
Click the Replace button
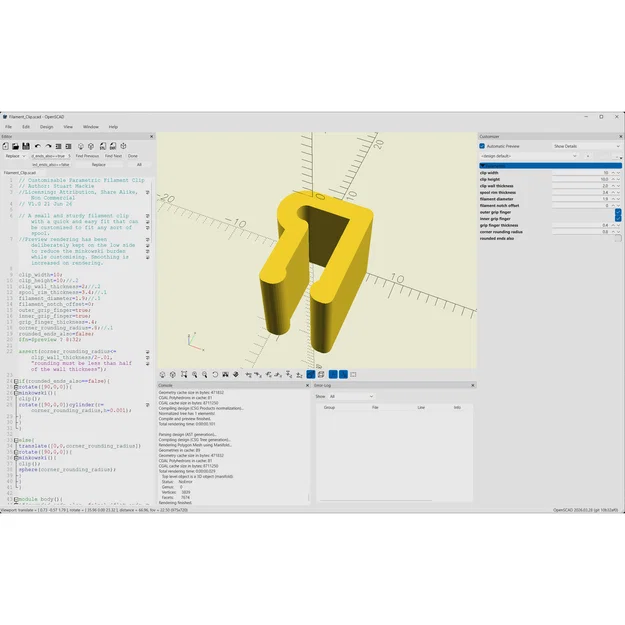99,165
